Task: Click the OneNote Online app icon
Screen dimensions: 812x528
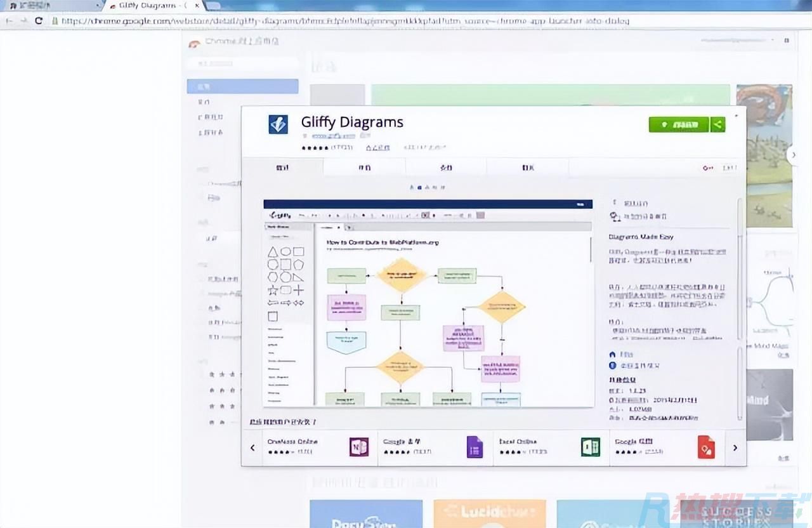Action: tap(358, 447)
